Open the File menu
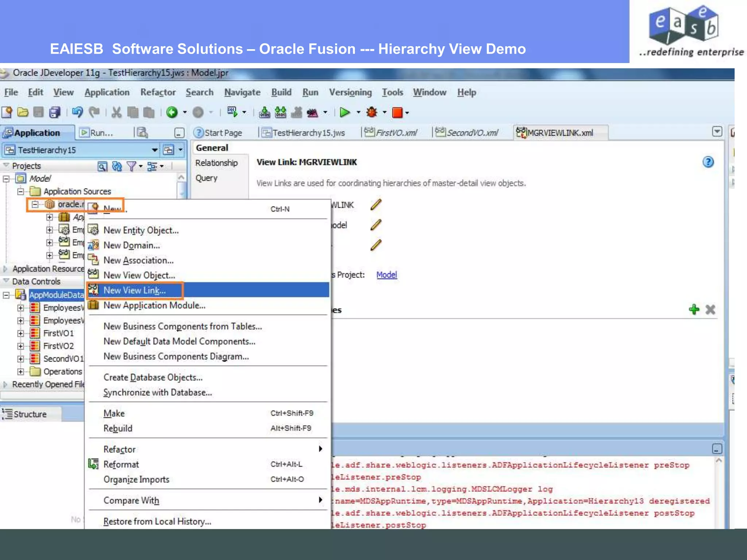 [11, 92]
